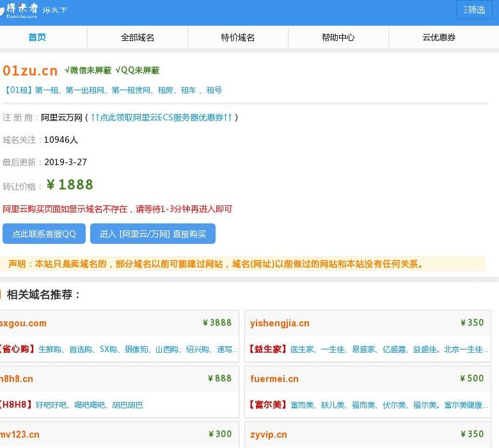
Task: Click 相关域名推荐 heading
Action: 44,294
